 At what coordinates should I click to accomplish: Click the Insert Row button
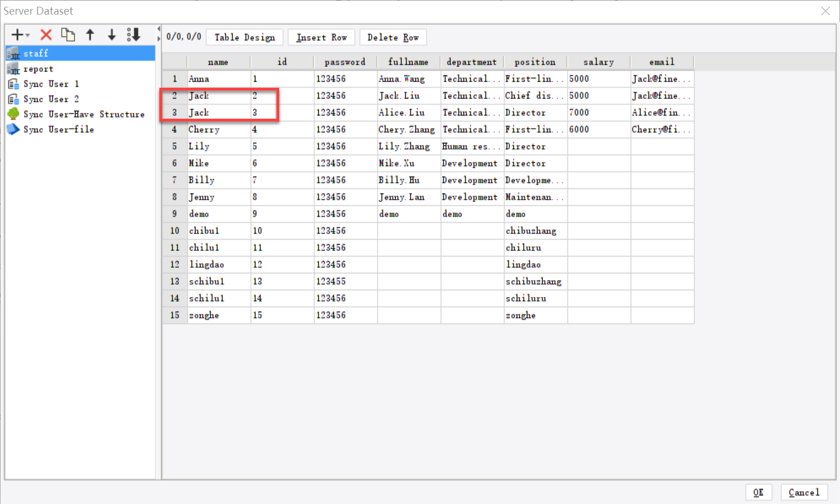(321, 37)
